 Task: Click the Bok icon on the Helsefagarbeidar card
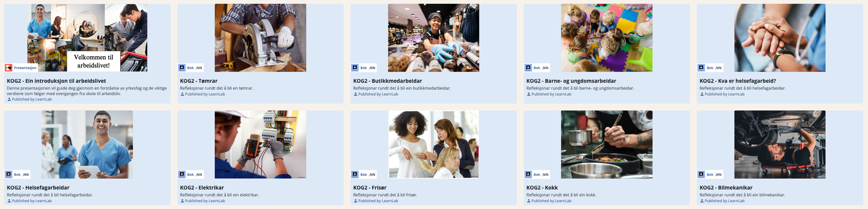[x=9, y=174]
